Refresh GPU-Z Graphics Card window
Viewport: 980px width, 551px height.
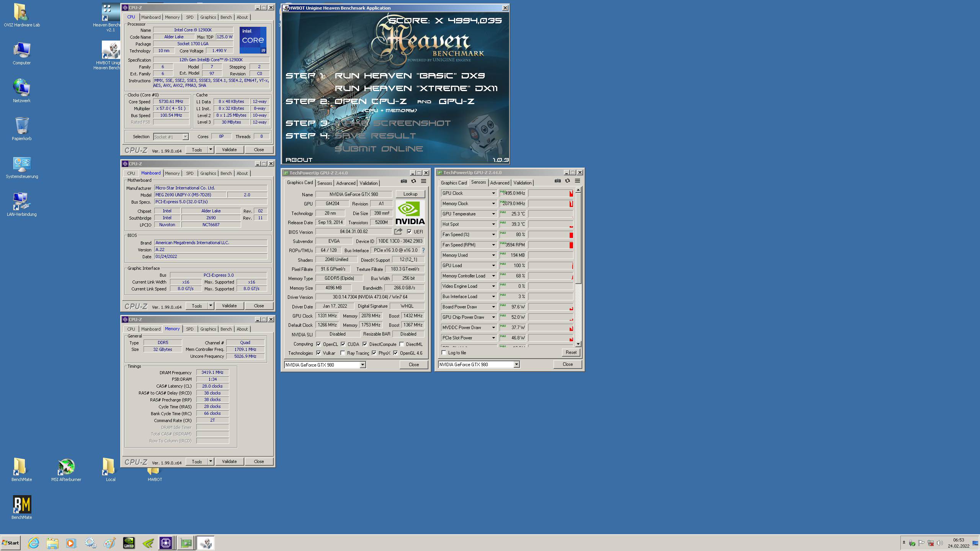413,181
